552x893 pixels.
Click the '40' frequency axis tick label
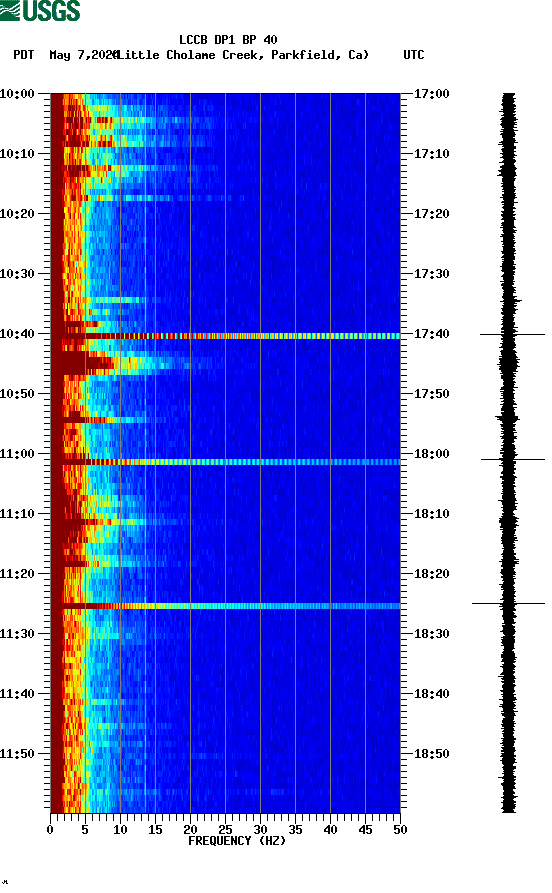[330, 830]
